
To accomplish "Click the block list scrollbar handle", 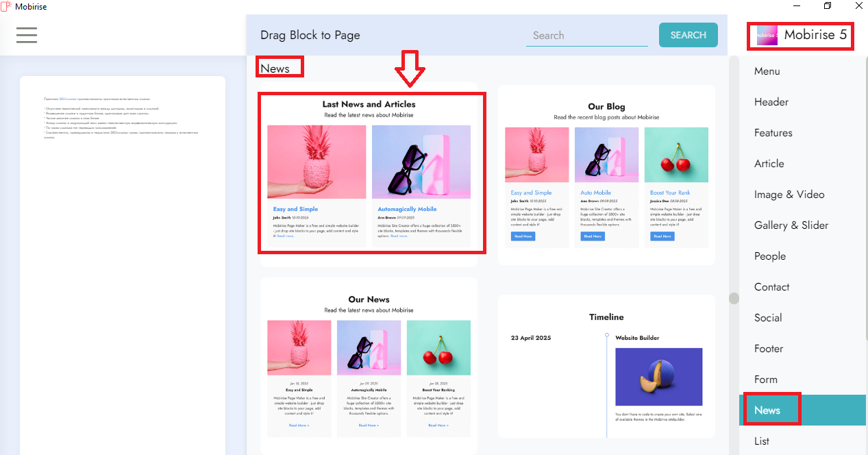I will point(734,299).
